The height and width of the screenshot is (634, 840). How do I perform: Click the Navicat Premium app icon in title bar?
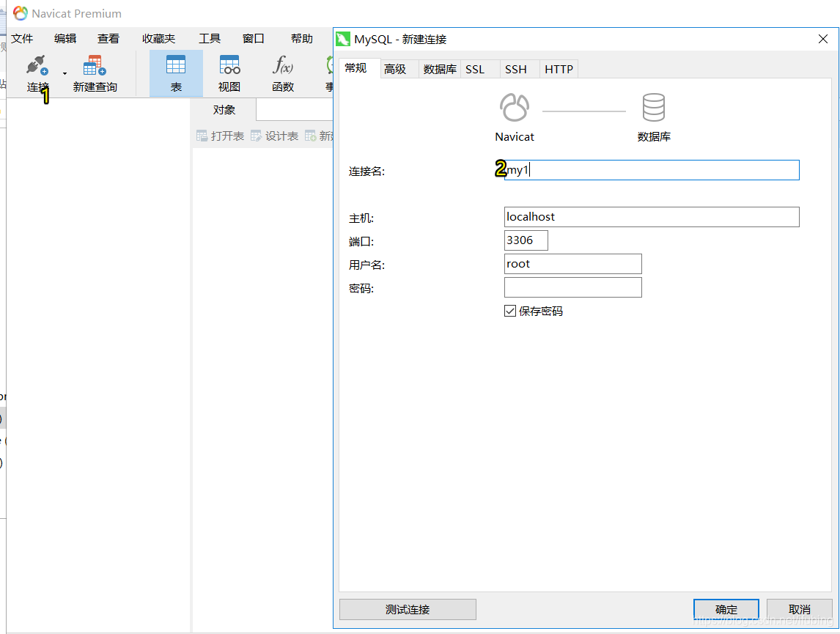point(20,13)
